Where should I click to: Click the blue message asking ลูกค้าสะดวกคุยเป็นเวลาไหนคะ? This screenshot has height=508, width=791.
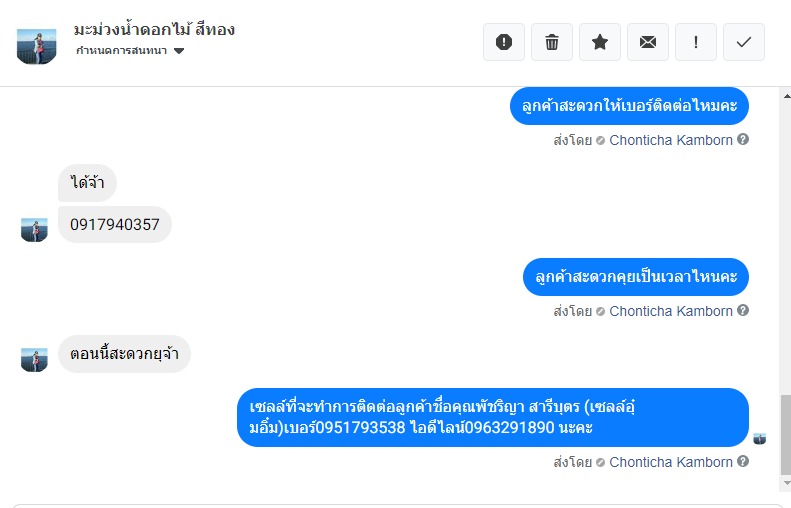(x=636, y=276)
